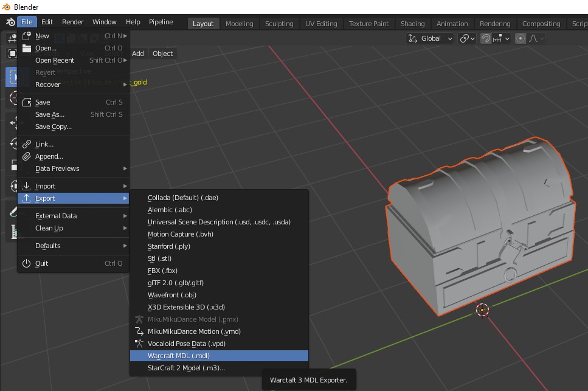Screen dimensions: 588x391
Task: Open the proportional editing falloff curve menu
Action: pos(536,38)
